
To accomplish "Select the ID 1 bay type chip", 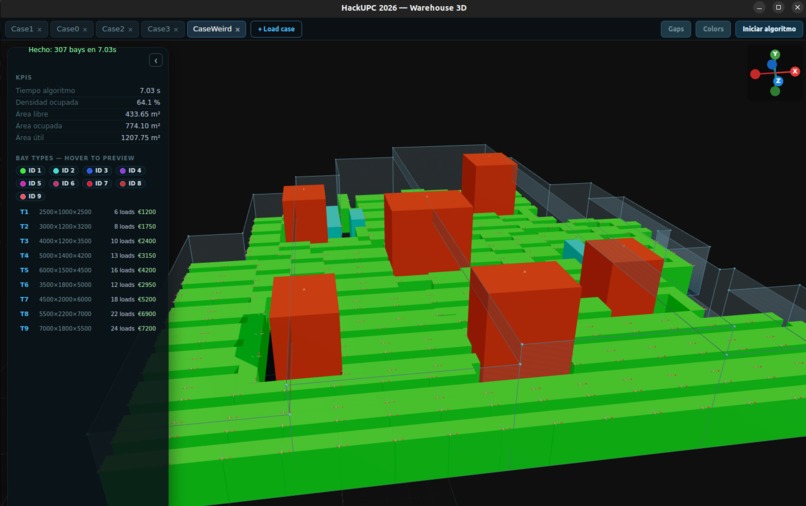I will 31,171.
